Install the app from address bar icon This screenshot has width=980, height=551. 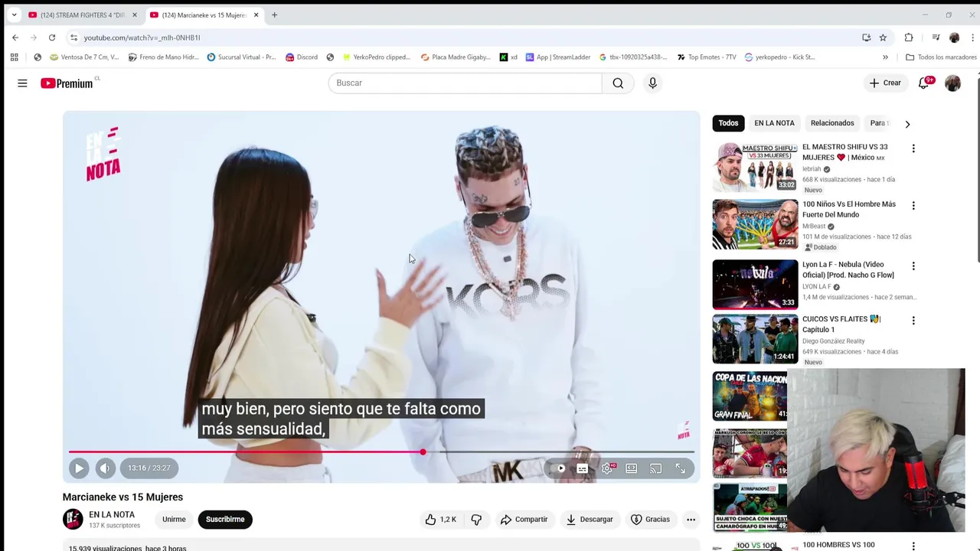click(x=866, y=37)
